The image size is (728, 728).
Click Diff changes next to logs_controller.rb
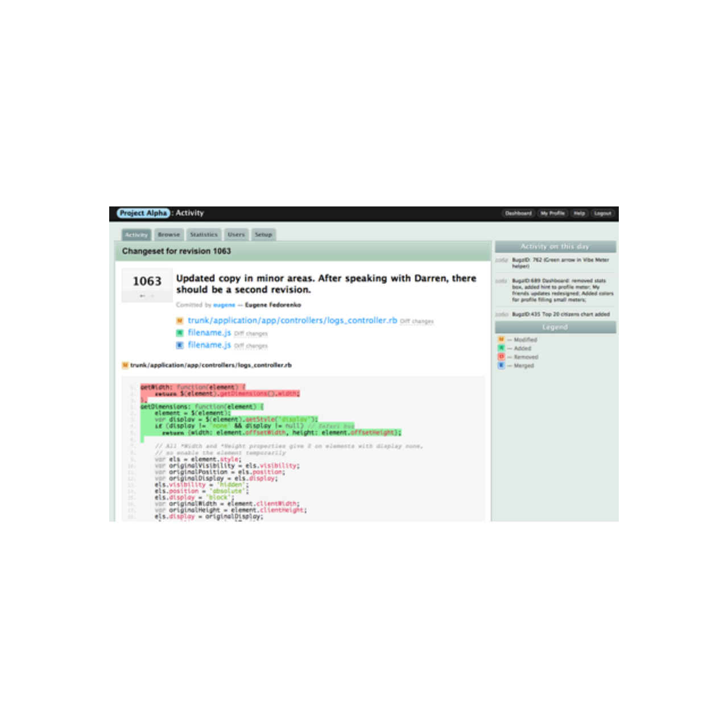(x=417, y=321)
